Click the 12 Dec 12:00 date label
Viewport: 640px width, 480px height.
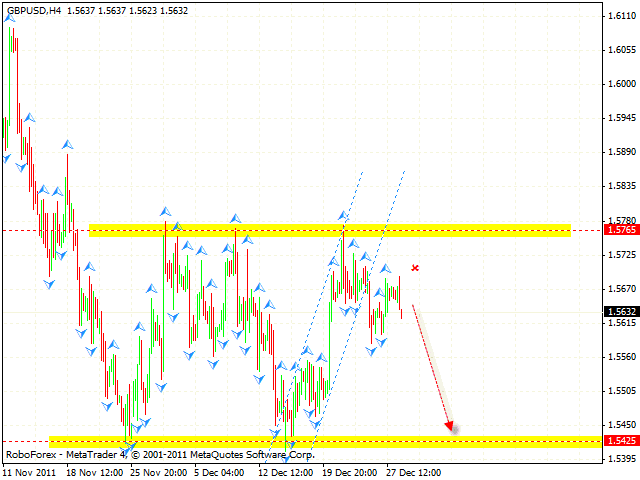tap(286, 473)
